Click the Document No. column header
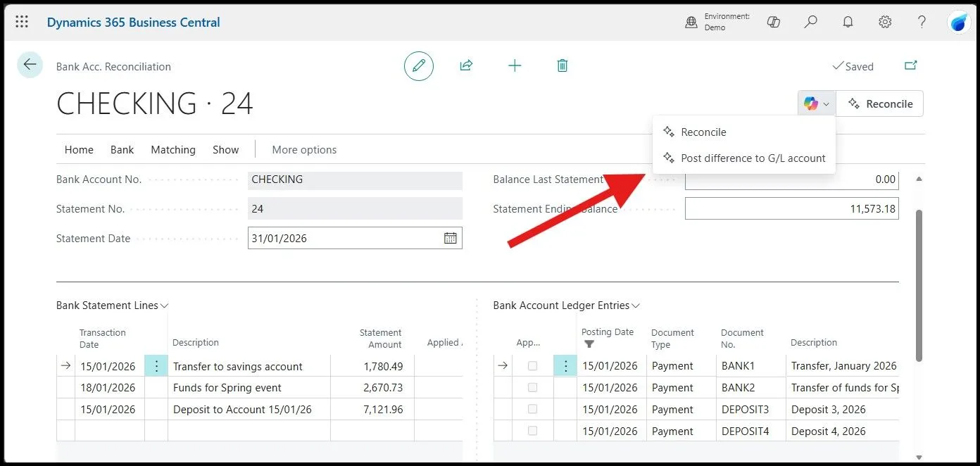The image size is (980, 466). pyautogui.click(x=742, y=339)
